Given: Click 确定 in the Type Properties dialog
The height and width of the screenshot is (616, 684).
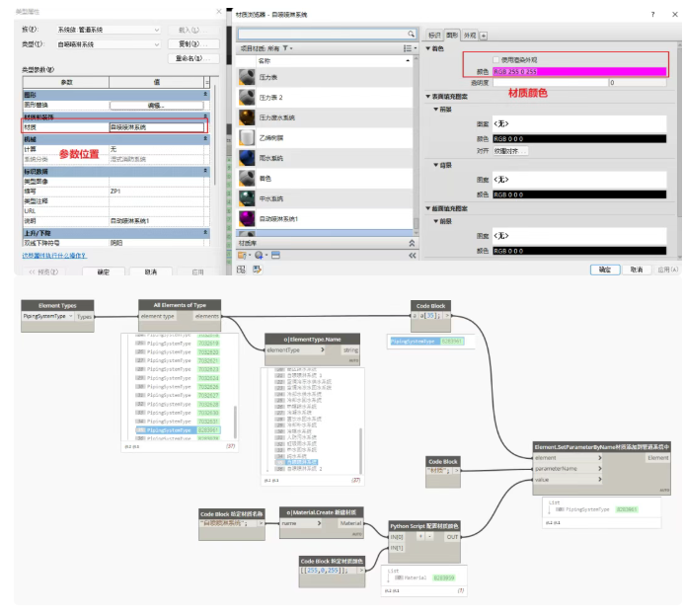Looking at the screenshot, I should tap(104, 271).
